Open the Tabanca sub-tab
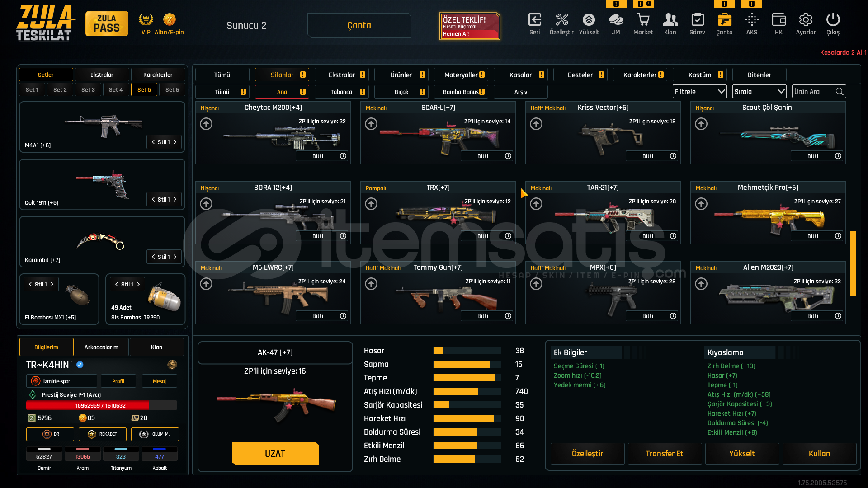Screen dimensions: 868x488 [x=342, y=92]
